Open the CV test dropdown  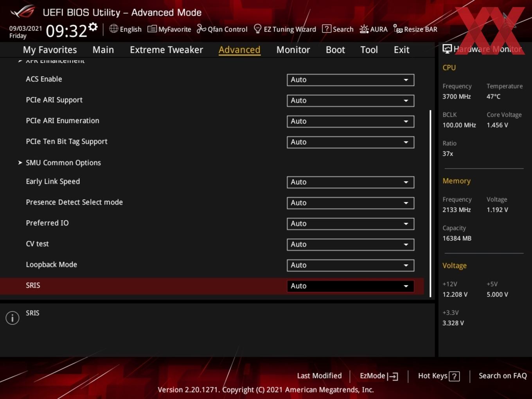tap(350, 244)
